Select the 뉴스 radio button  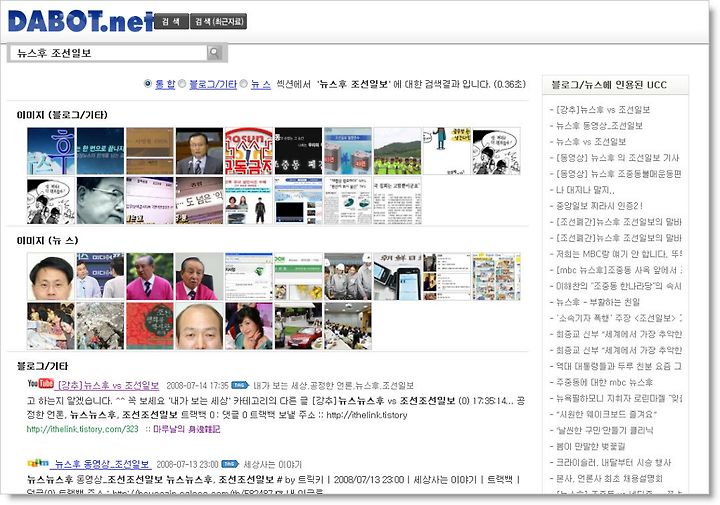coord(243,84)
